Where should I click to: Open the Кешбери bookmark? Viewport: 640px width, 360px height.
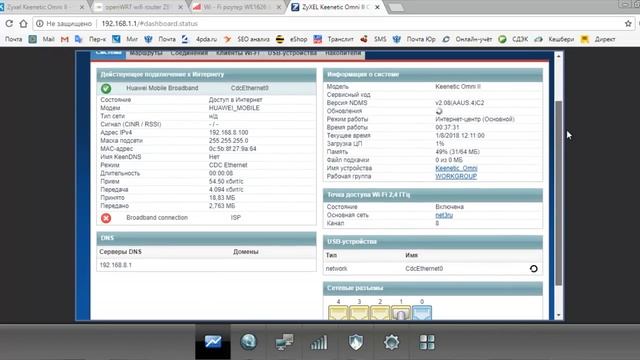pos(554,39)
